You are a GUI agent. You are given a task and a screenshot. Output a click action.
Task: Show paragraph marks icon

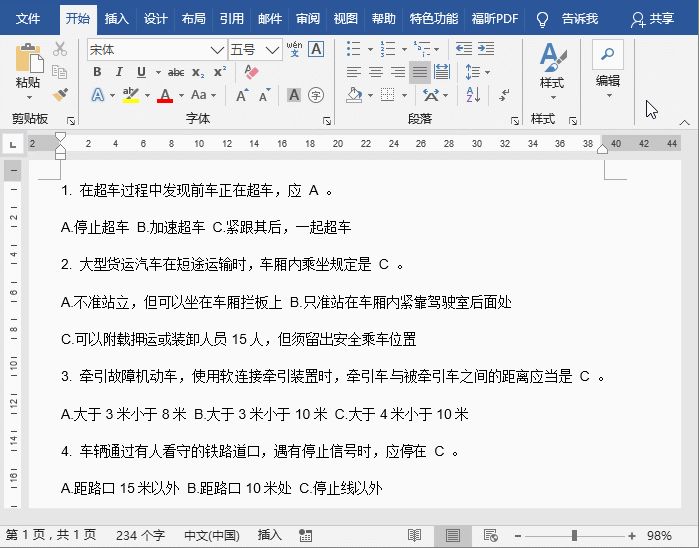pyautogui.click(x=504, y=95)
